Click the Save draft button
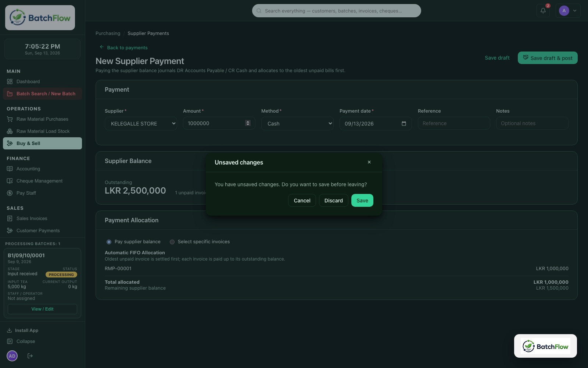The image size is (588, 368). (x=497, y=58)
